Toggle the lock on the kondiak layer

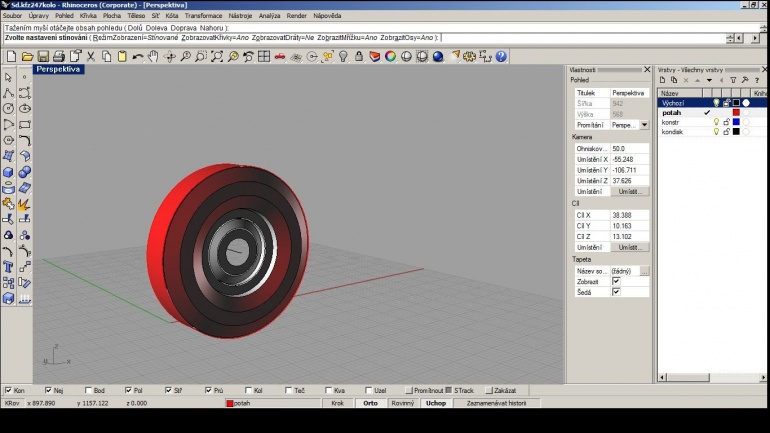726,132
